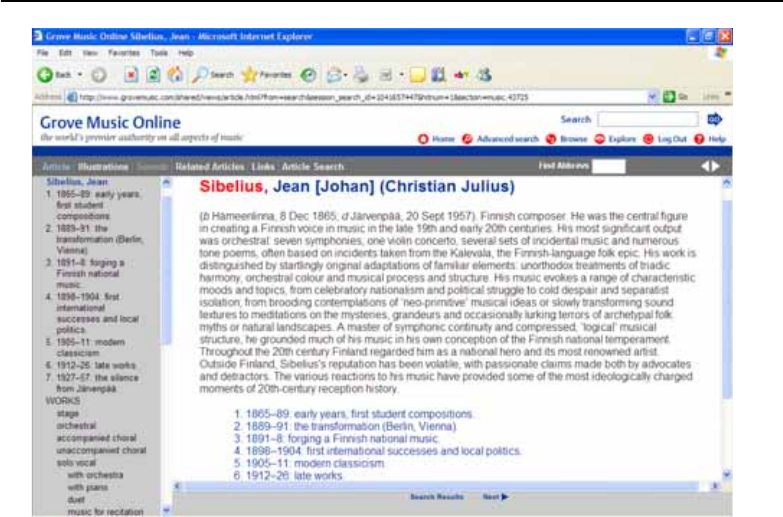Open the Mail icon dropdown arrow
The height and width of the screenshot is (517, 783).
345,75
